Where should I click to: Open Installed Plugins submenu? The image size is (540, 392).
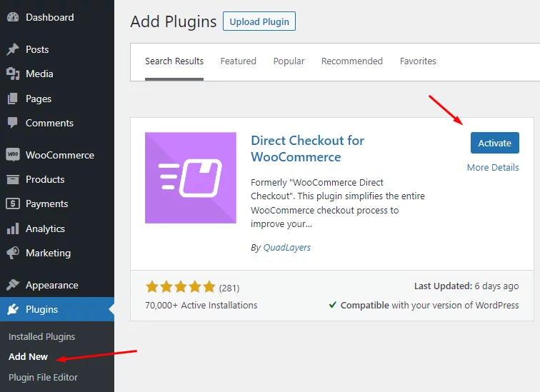click(x=41, y=336)
